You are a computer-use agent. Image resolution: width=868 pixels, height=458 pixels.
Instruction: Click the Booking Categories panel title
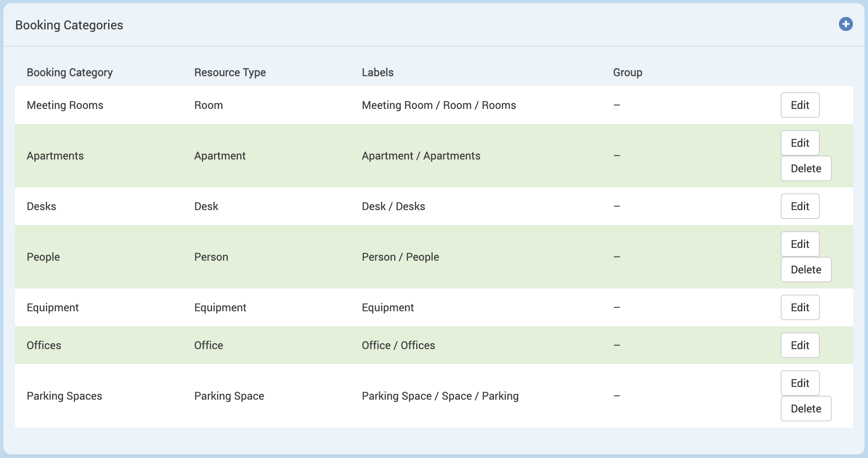[69, 25]
